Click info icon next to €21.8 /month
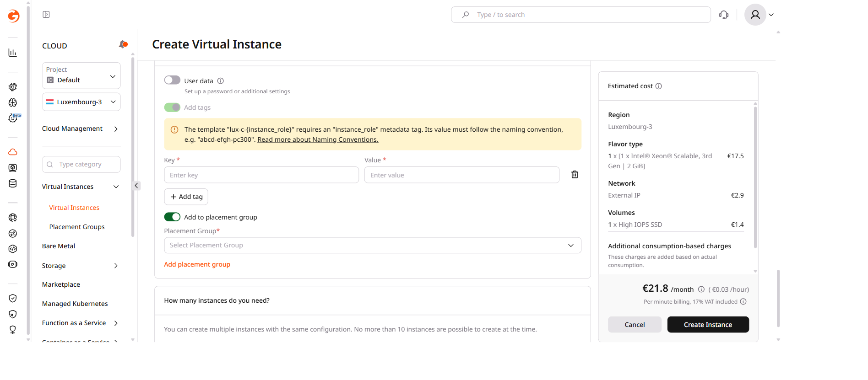Viewport: 868px width, 380px height. 701,289
